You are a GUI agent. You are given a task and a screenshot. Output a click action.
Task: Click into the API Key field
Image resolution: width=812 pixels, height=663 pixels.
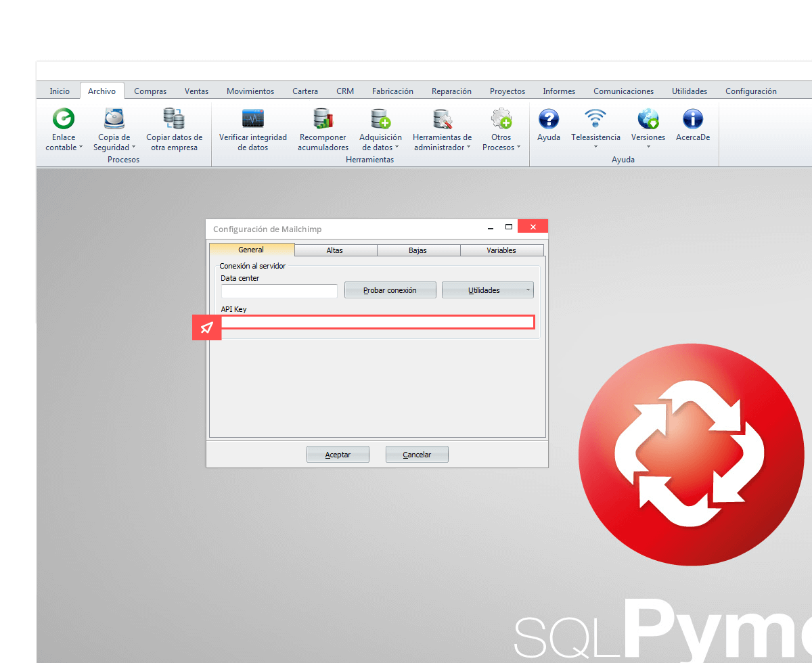[378, 322]
